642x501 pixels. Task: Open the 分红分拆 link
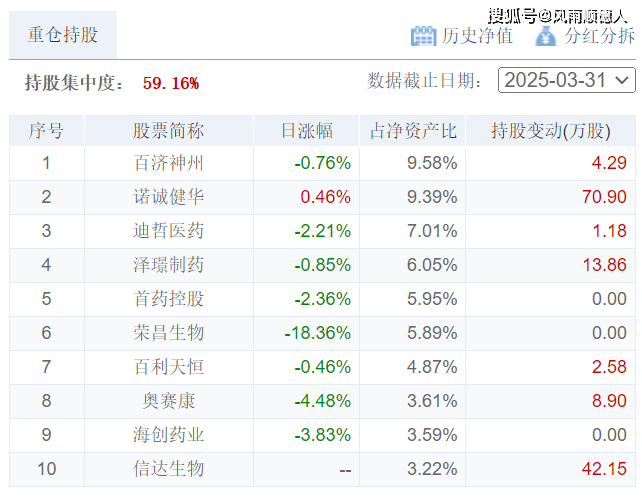tap(600, 36)
